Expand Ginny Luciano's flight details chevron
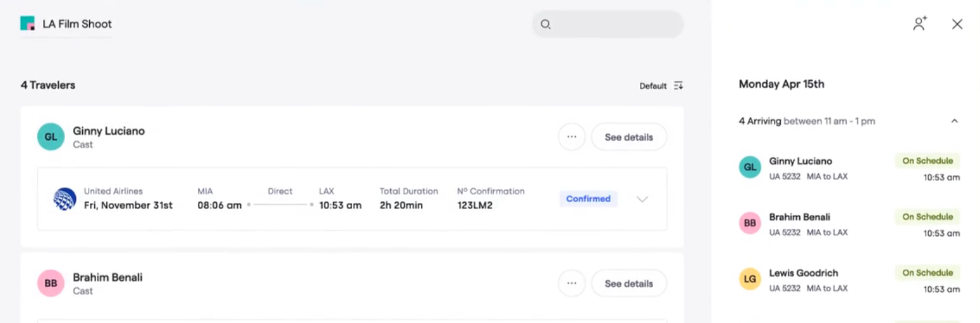Viewport: 980px width, 323px height. pos(642,199)
